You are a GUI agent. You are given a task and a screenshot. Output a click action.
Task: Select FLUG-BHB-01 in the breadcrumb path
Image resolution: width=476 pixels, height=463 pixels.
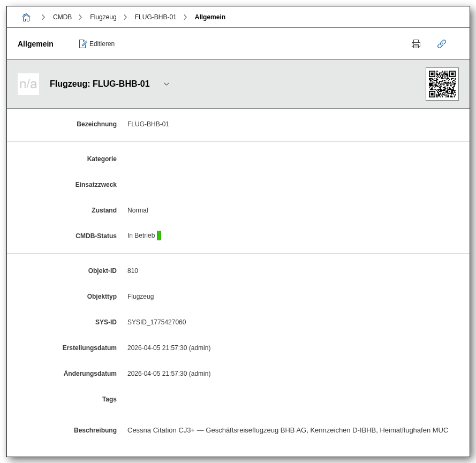click(155, 17)
